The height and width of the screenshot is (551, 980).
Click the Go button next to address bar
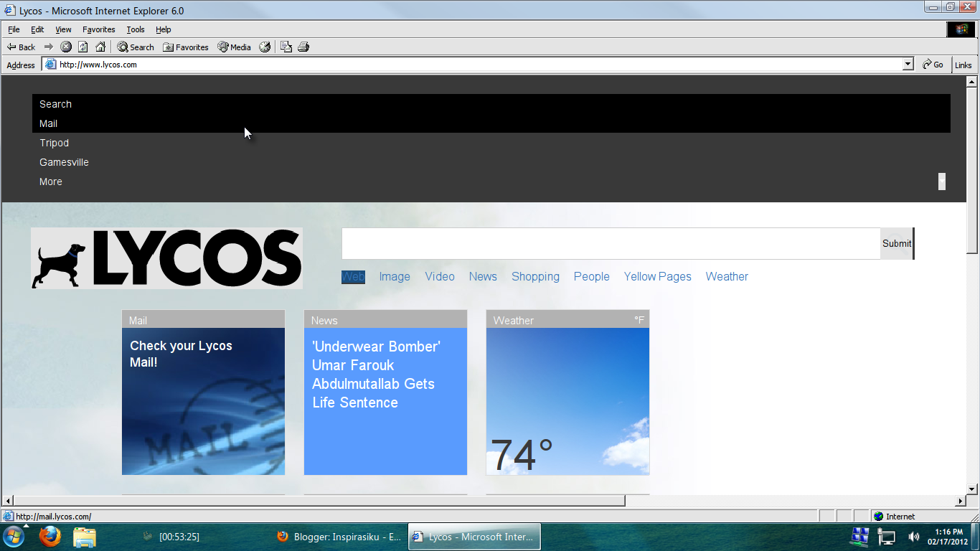tap(933, 65)
